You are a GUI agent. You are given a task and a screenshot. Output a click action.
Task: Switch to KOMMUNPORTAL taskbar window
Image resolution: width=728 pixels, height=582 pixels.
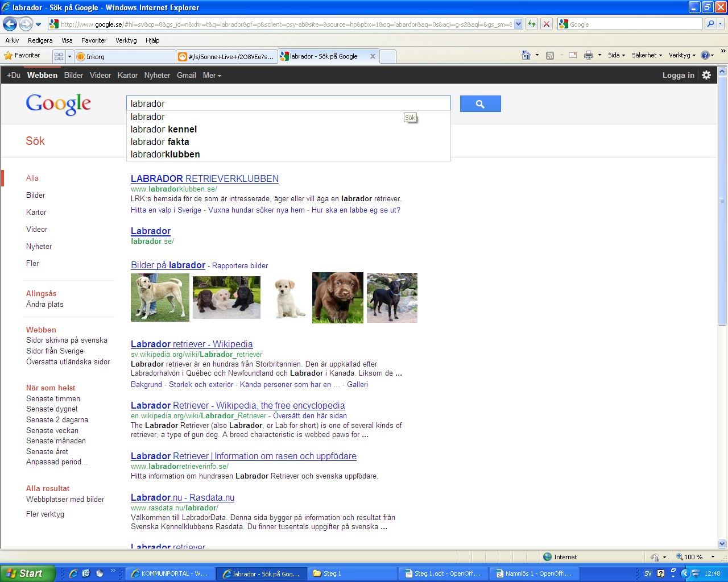pyautogui.click(x=169, y=573)
